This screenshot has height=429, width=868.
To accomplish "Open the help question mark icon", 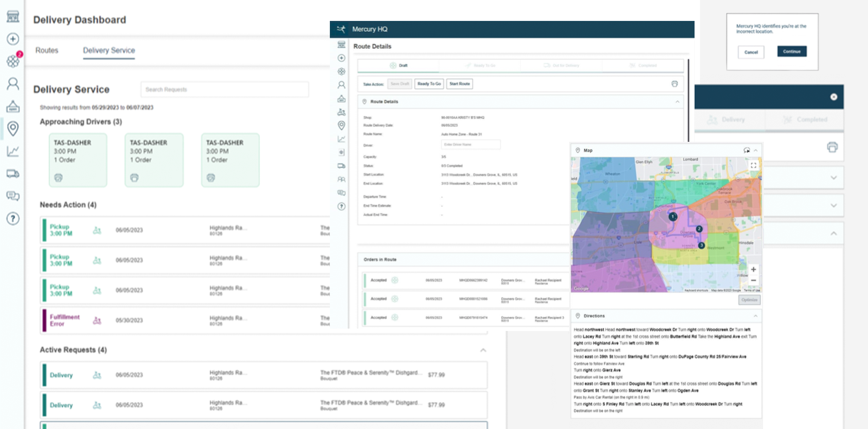I will tap(13, 219).
